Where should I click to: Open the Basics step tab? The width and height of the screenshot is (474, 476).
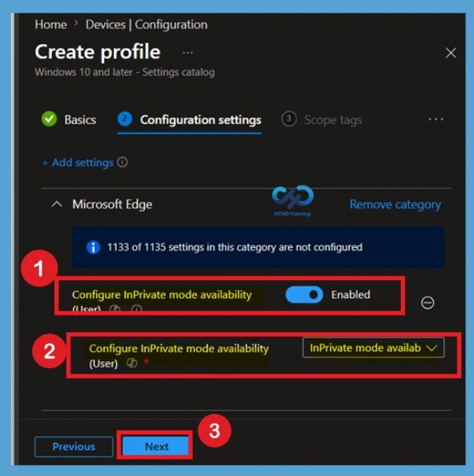[69, 120]
